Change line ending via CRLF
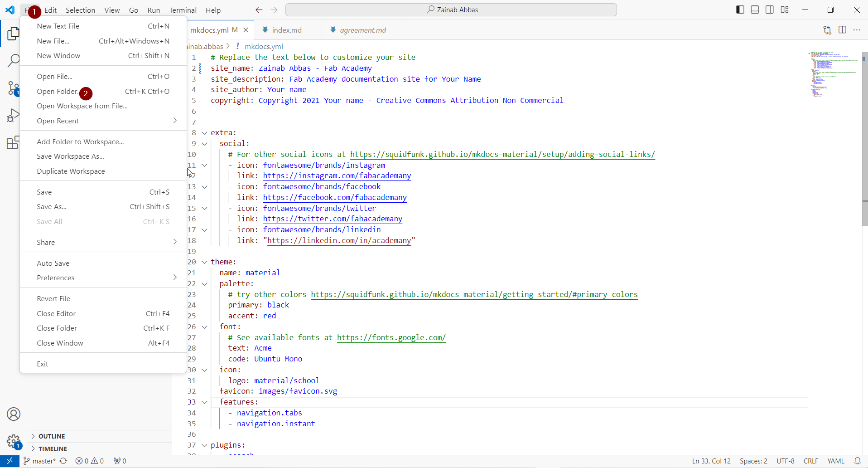Image resolution: width=868 pixels, height=468 pixels. (x=810, y=461)
